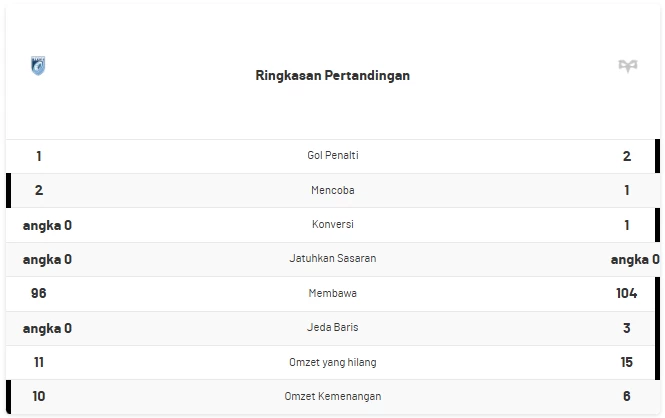Click the Ringkasan Pertandingan heading
Viewport: 665px width, 418px height.
[332, 75]
